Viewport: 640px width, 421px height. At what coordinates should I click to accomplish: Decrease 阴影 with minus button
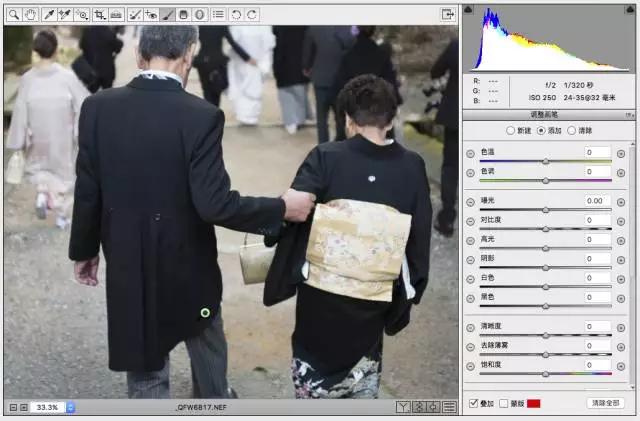point(470,260)
